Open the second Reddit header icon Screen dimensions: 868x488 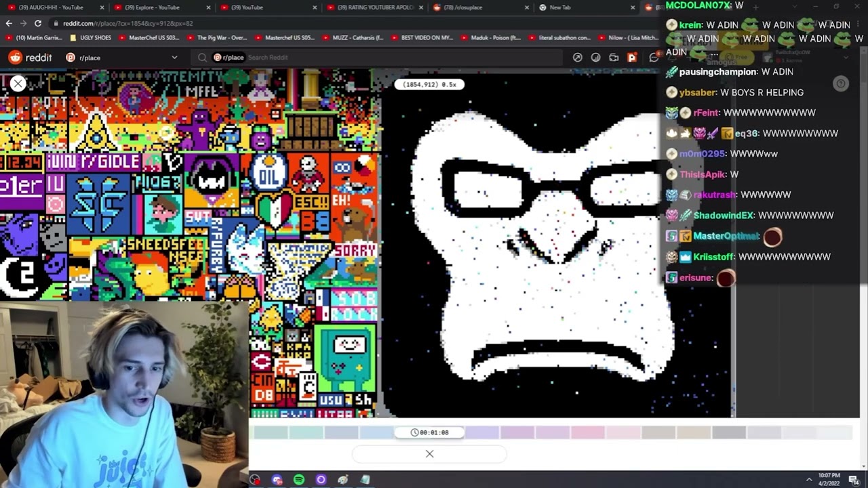(595, 58)
